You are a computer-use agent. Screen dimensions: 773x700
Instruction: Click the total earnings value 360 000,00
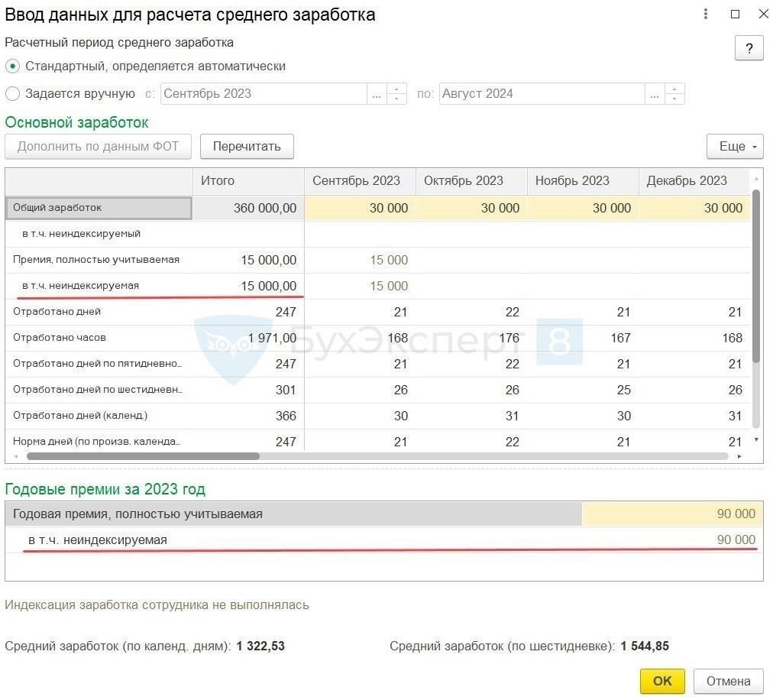248,208
